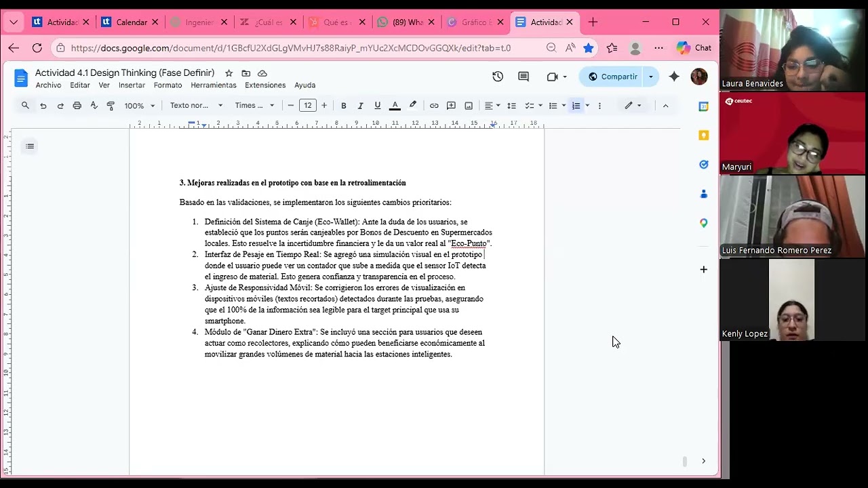Viewport: 868px width, 488px height.
Task: Open the comments panel
Action: (524, 77)
